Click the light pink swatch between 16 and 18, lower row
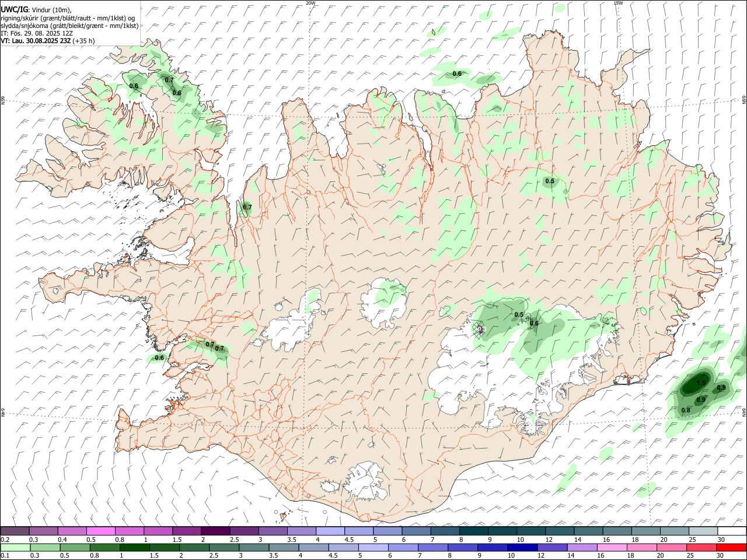This screenshot has height=560, width=747. tap(612, 547)
